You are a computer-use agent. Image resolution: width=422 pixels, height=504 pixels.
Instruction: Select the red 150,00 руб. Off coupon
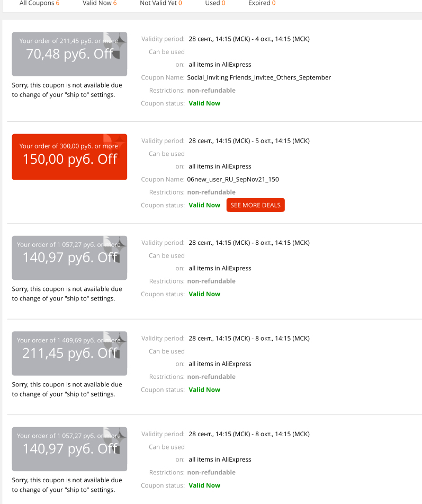69,157
